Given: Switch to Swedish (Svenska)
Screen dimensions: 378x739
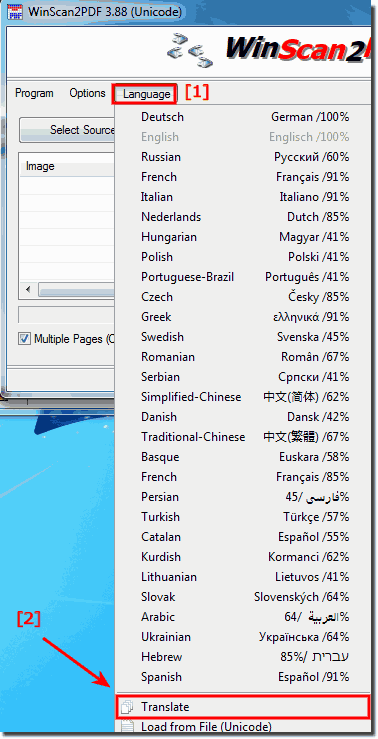Looking at the screenshot, I should [x=242, y=337].
